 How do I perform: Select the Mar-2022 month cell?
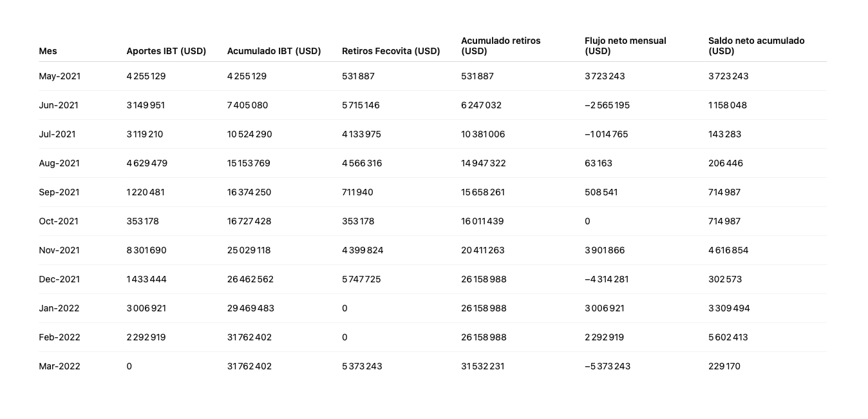click(59, 366)
